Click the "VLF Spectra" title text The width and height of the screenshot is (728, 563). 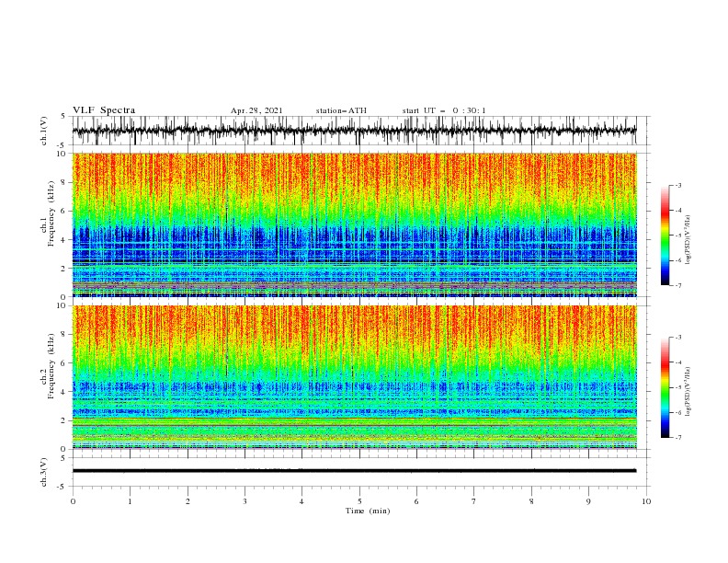[x=104, y=110]
